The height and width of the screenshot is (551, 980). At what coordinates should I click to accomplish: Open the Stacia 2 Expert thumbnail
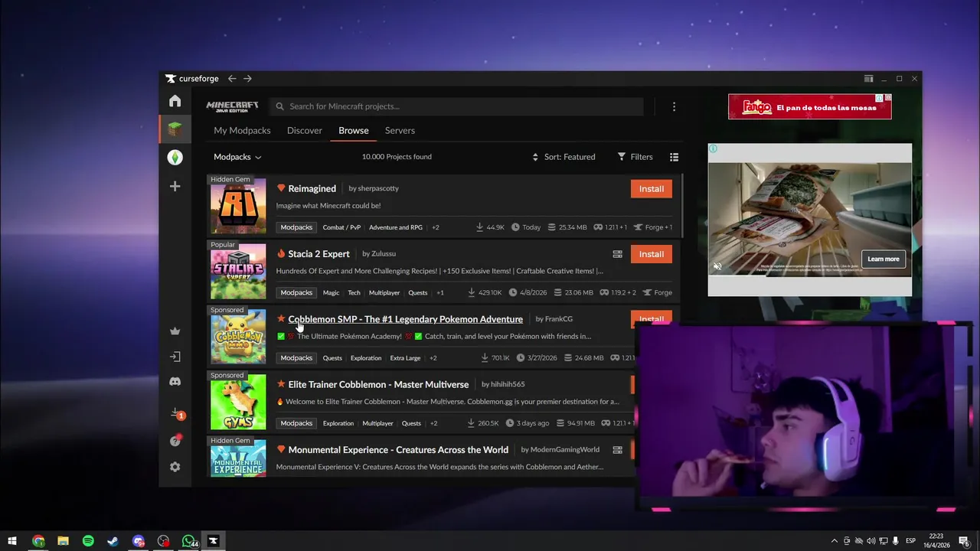click(x=238, y=271)
